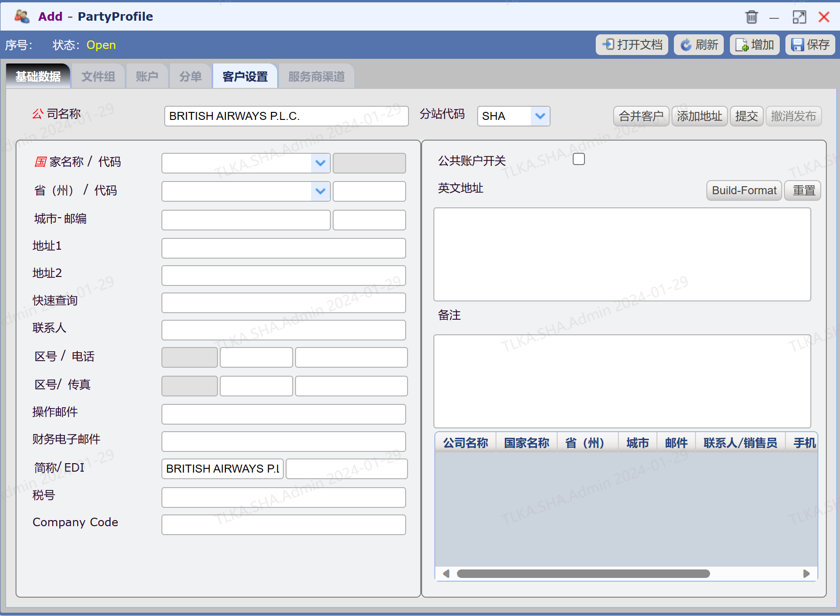The width and height of the screenshot is (840, 616).
Task: Click the 电话 phone number field
Action: click(x=352, y=357)
